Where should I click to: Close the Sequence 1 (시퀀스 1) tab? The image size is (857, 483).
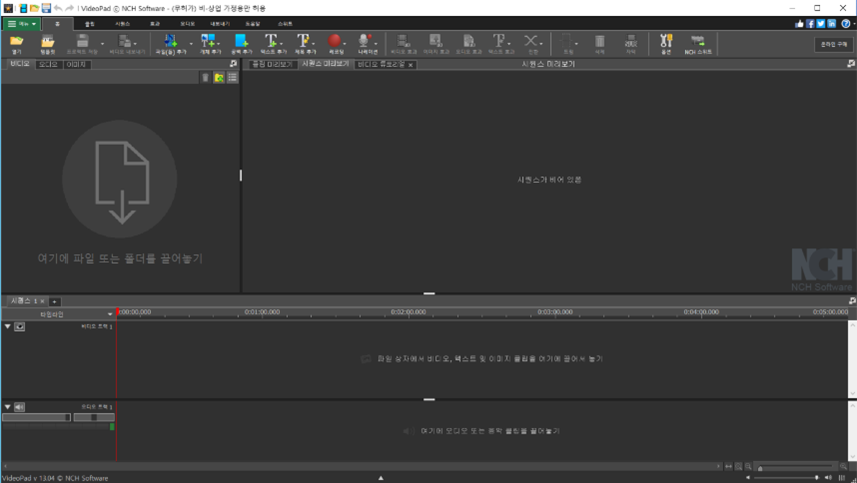pos(42,301)
